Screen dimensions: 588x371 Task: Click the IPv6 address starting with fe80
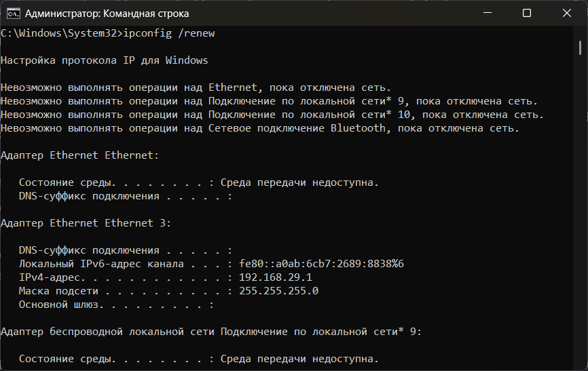321,264
